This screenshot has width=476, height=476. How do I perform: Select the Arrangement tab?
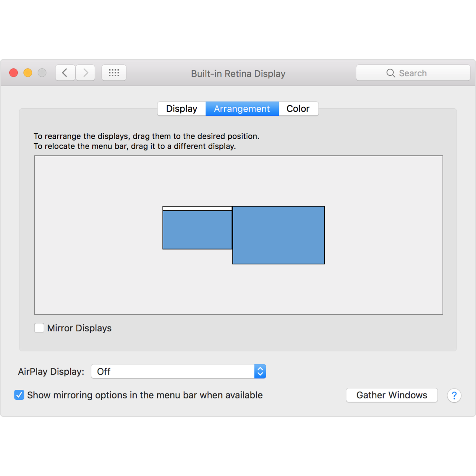pyautogui.click(x=242, y=109)
